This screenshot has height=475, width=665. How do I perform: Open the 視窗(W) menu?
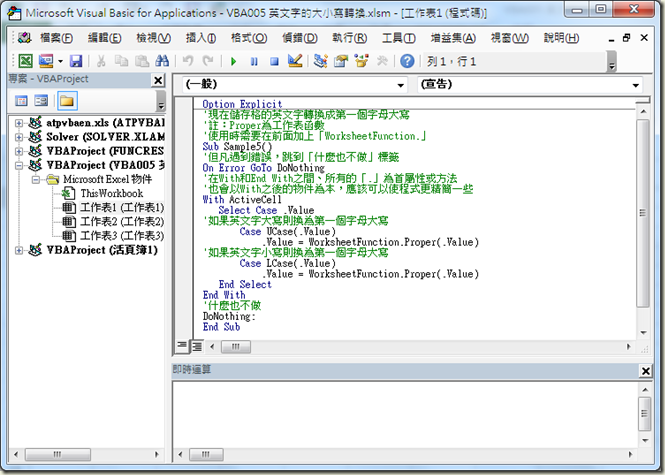509,38
